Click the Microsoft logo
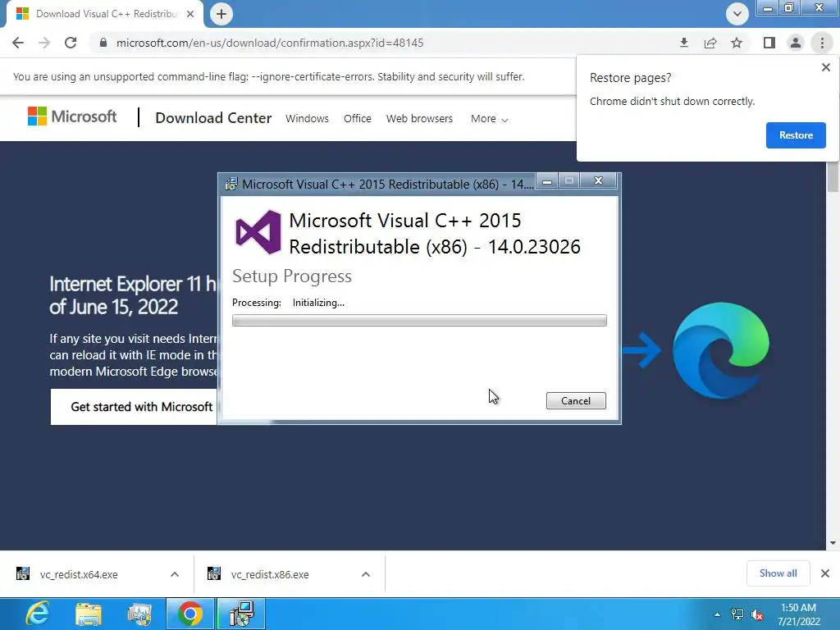The width and height of the screenshot is (840, 630). point(72,116)
